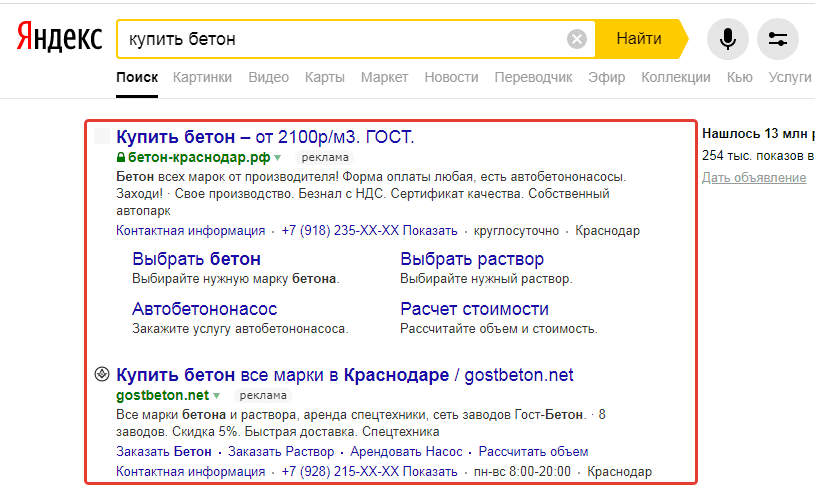Go to the Новости tab
Image resolution: width=815 pixels, height=492 pixels.
pyautogui.click(x=451, y=77)
